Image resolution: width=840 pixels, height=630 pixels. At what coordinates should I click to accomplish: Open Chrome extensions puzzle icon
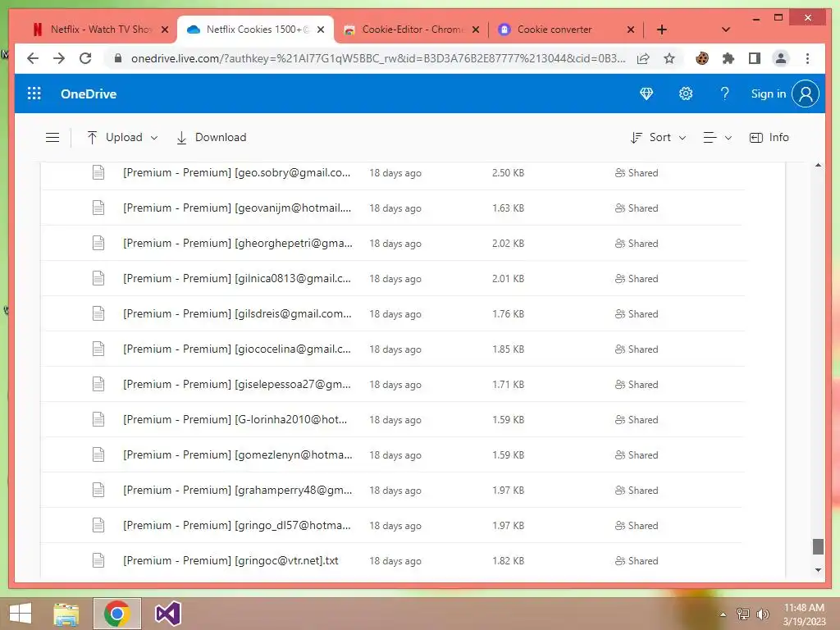point(728,58)
